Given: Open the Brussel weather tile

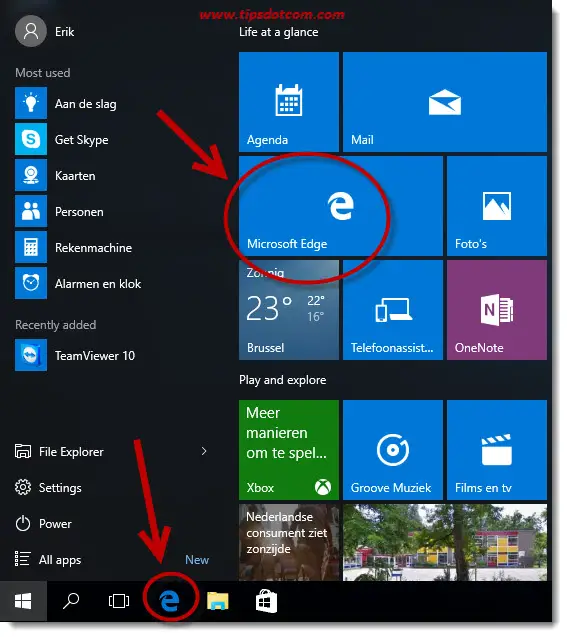Looking at the screenshot, I should (x=288, y=310).
